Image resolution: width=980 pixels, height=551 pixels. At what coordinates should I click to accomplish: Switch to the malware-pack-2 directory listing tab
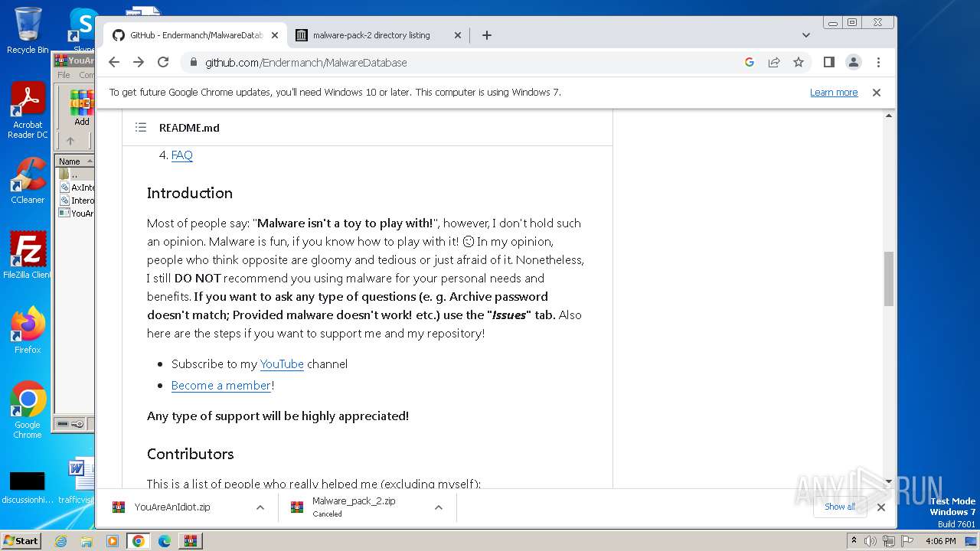(x=378, y=35)
